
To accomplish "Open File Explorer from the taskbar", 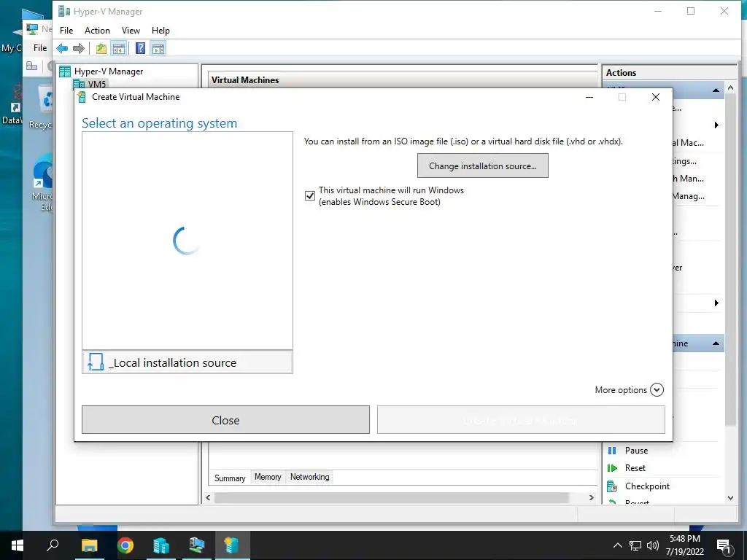I will point(89,545).
